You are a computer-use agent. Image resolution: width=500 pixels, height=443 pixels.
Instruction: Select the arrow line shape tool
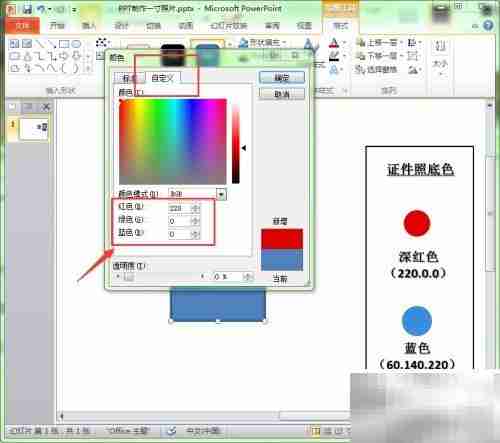(x=51, y=43)
